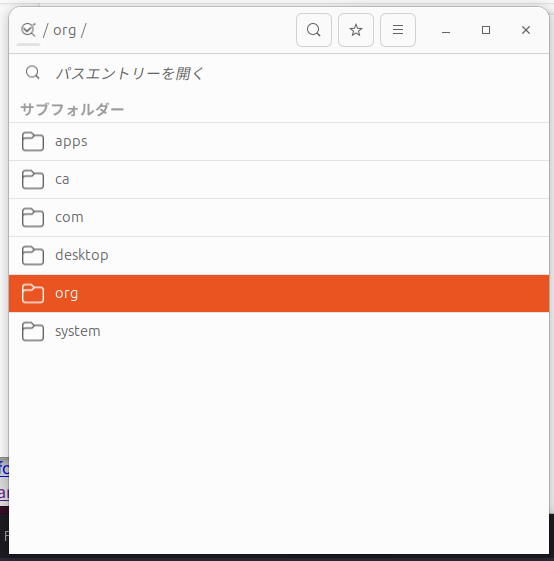Click the dconf Editor root path icon
The image size is (554, 561).
pyautogui.click(x=28, y=30)
